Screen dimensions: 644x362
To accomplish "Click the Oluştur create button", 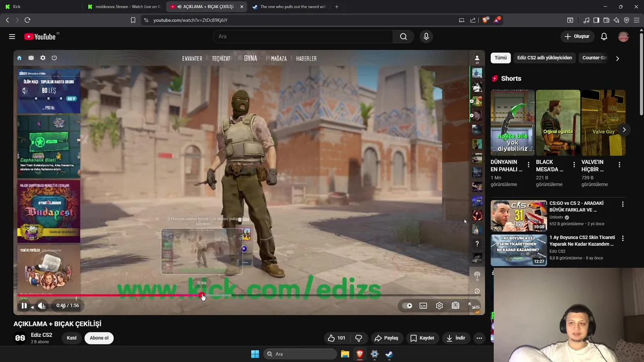I will point(577,36).
